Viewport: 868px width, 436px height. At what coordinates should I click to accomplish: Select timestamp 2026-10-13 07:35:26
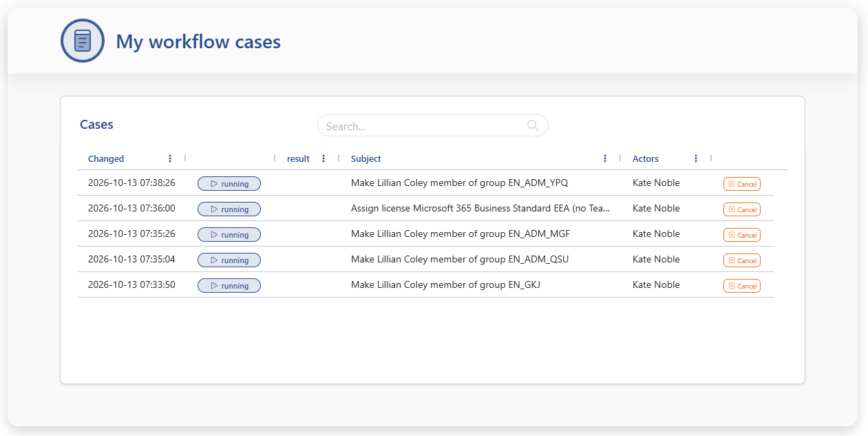point(131,233)
